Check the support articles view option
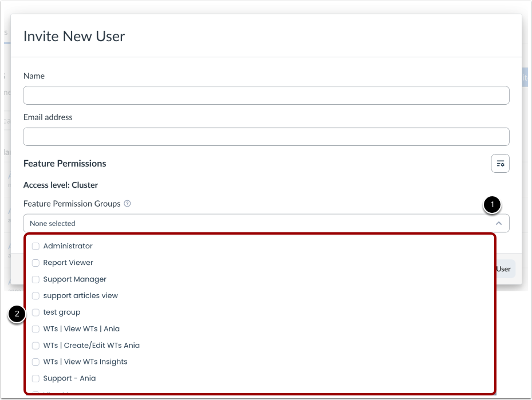 coord(36,296)
